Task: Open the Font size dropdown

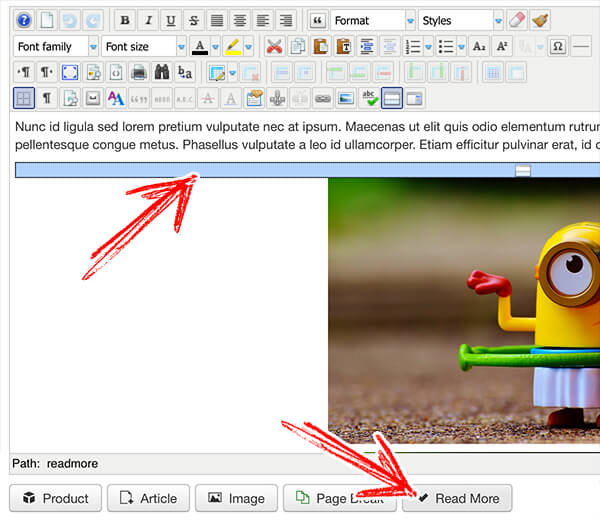Action: tap(144, 47)
